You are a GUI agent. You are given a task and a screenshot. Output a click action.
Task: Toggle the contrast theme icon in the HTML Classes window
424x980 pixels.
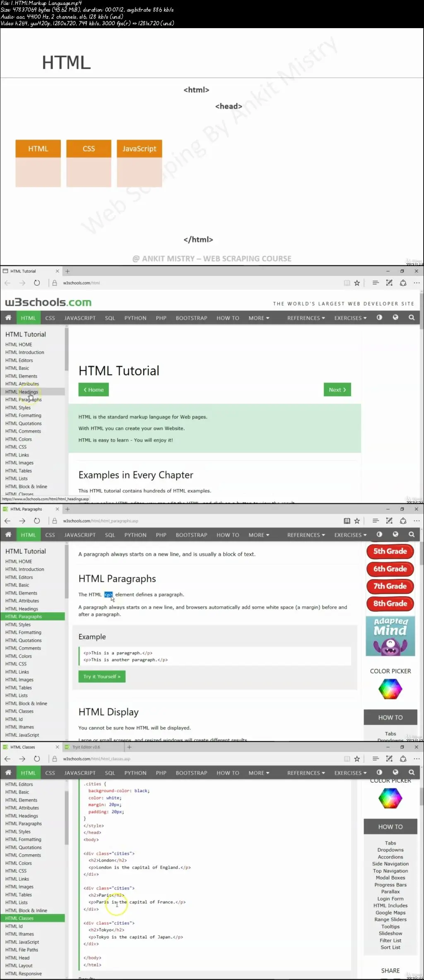[379, 772]
